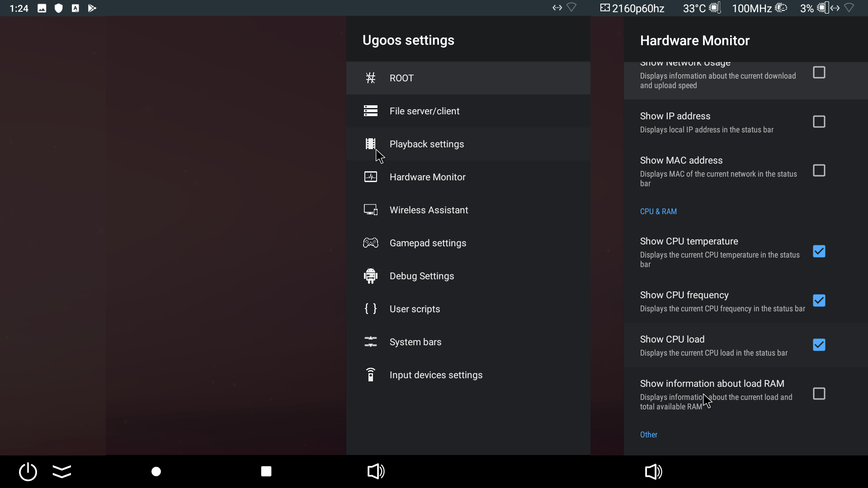Click the System bars sliders icon
Image resolution: width=868 pixels, height=488 pixels.
[x=370, y=342]
